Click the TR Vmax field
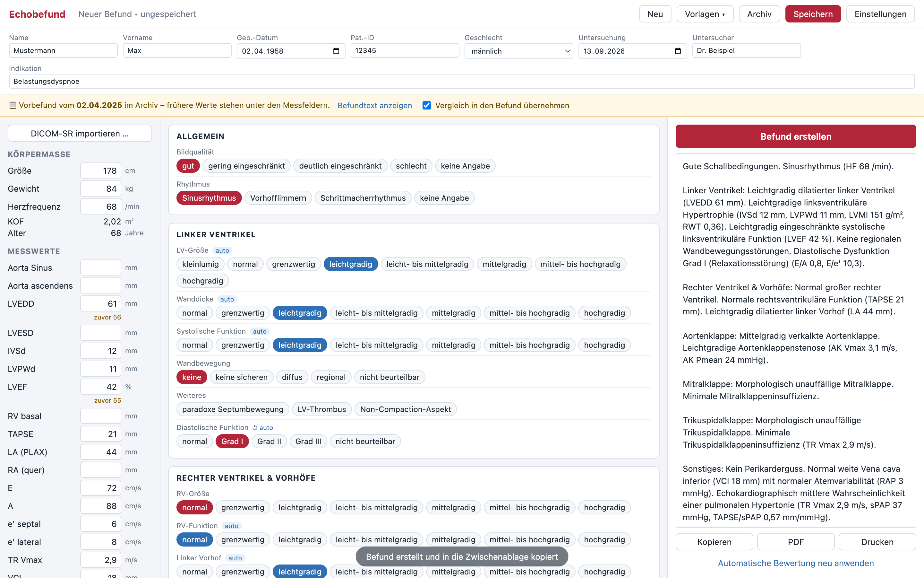The height and width of the screenshot is (578, 924). coord(101,560)
